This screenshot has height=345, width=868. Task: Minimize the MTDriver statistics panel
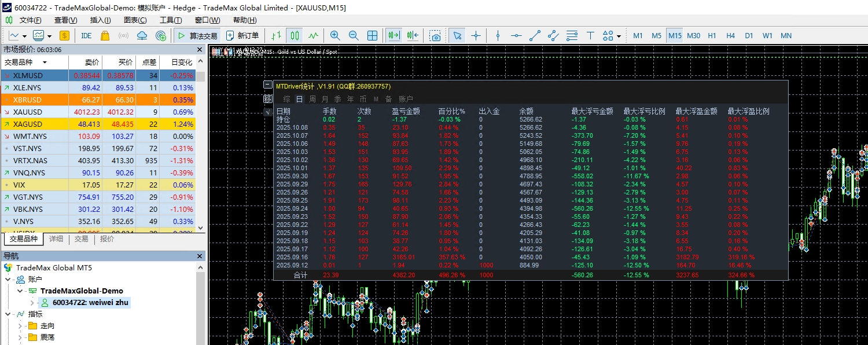tap(267, 85)
